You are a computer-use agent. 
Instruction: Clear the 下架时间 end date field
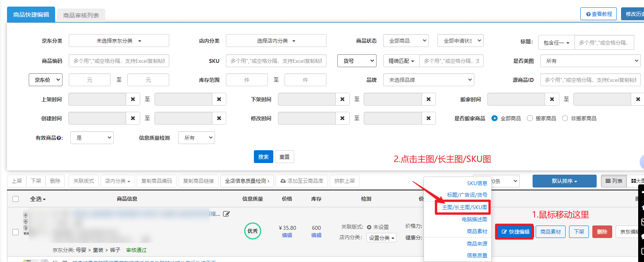point(428,99)
